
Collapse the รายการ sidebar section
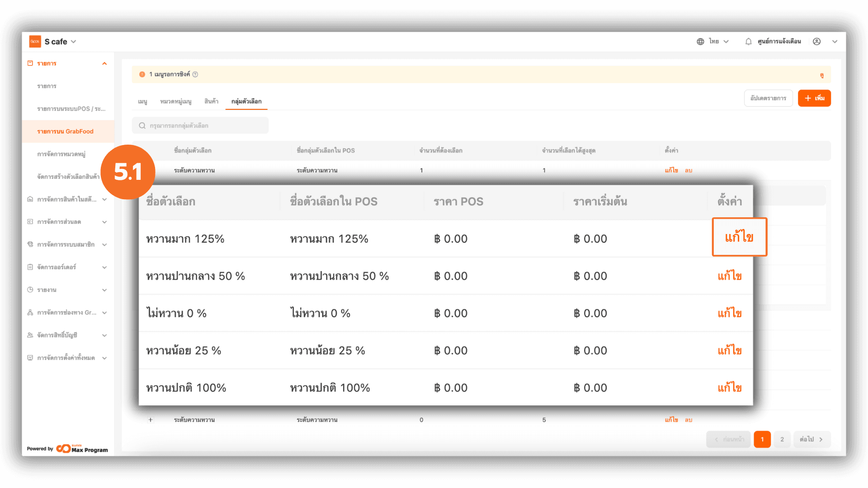click(104, 64)
